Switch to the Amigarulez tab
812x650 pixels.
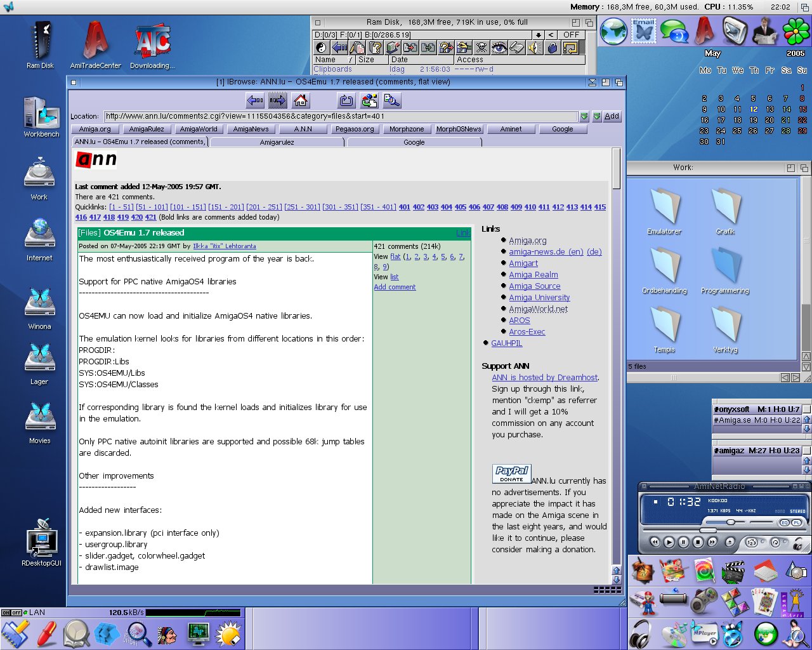pos(277,142)
